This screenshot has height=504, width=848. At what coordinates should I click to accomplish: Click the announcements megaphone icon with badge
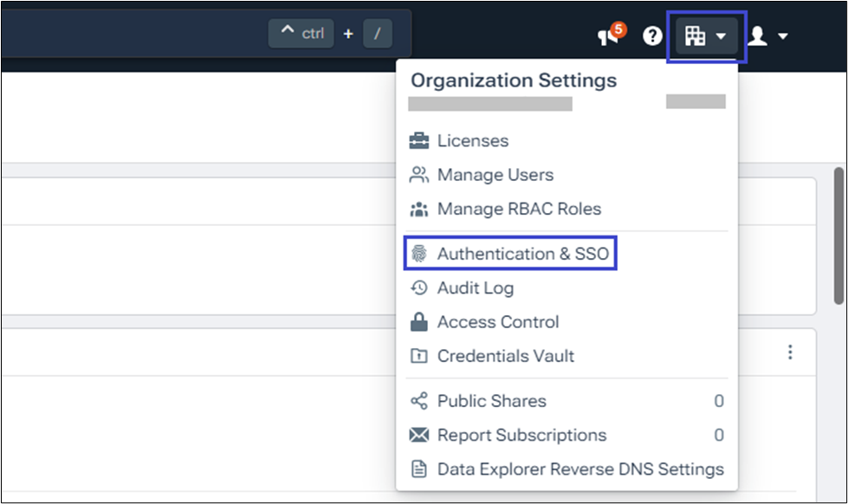(609, 36)
